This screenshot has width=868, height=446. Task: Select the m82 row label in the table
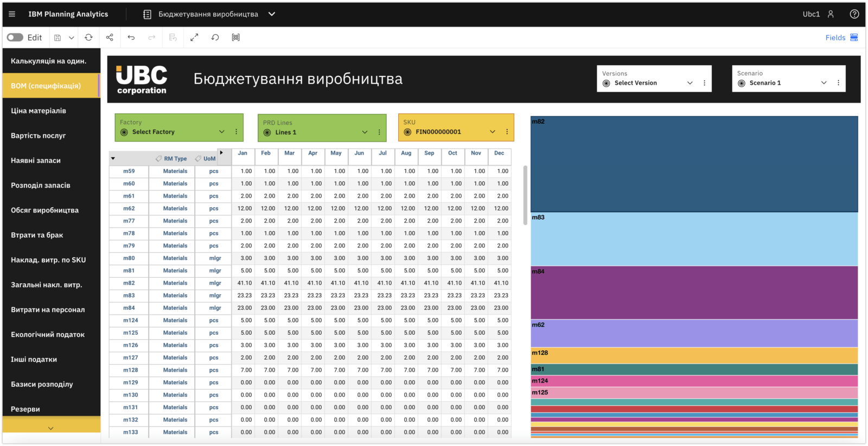coord(129,283)
